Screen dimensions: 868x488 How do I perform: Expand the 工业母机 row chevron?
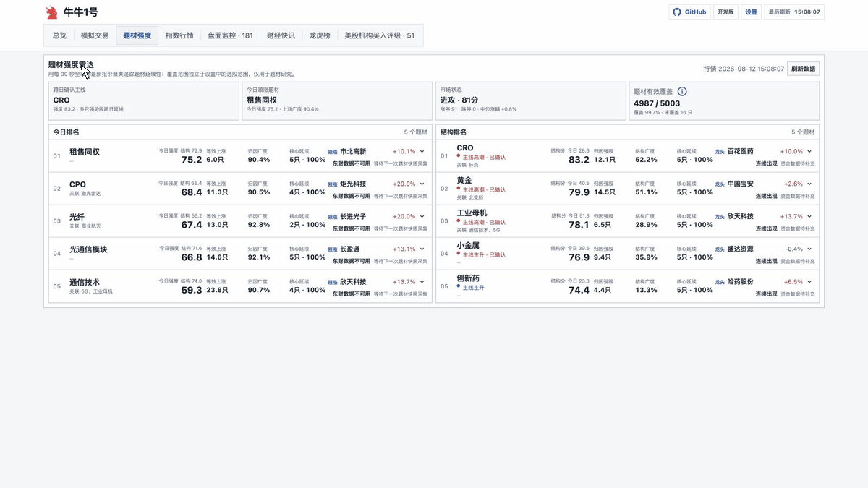pyautogui.click(x=809, y=217)
